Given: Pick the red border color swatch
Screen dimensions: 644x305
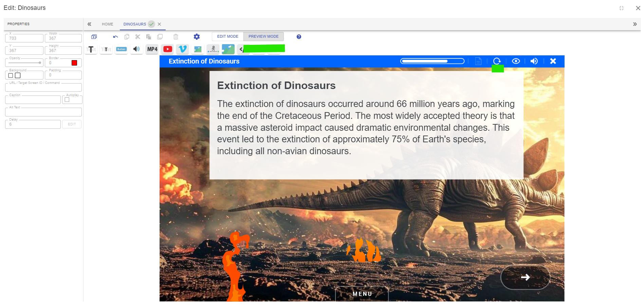Looking at the screenshot, I should click(74, 63).
